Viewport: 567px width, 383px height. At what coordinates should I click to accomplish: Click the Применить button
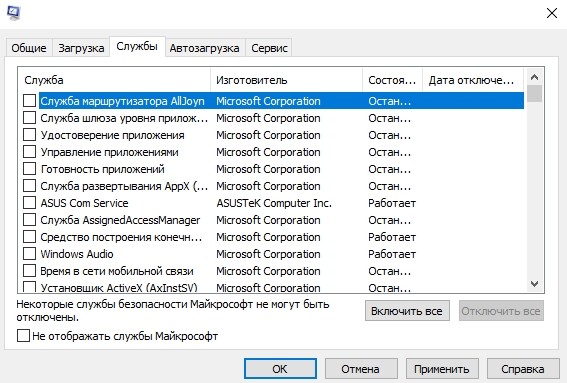click(x=442, y=369)
